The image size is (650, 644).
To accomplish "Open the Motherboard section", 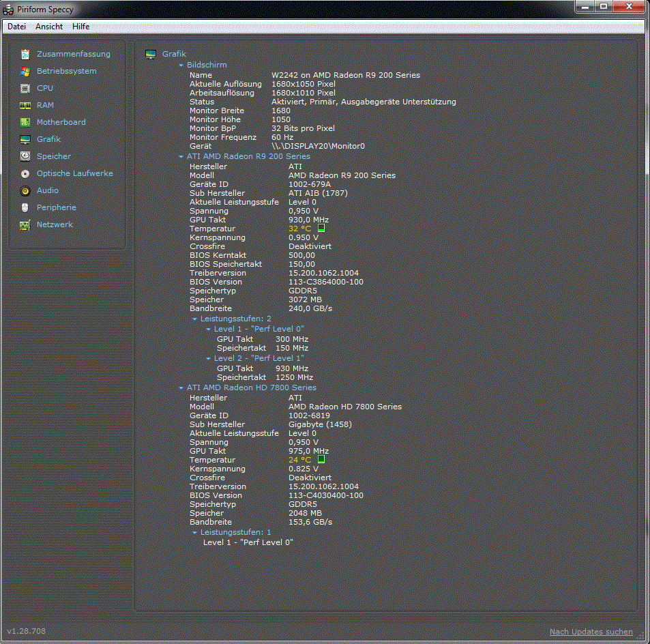I will (61, 122).
